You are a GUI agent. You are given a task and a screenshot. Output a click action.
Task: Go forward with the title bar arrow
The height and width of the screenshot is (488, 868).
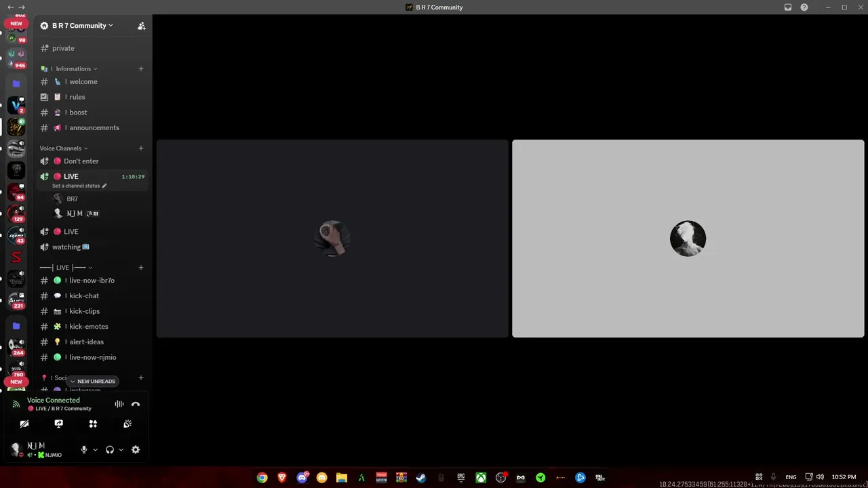(x=22, y=7)
